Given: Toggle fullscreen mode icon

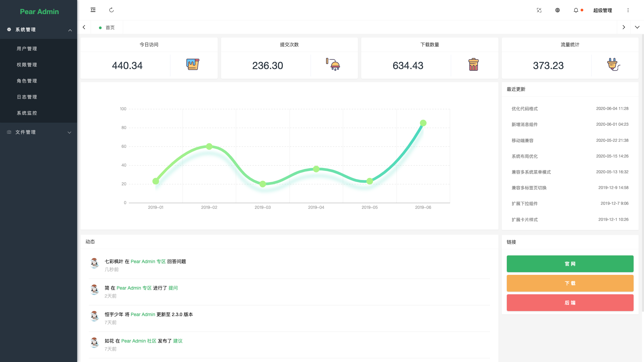Looking at the screenshot, I should pyautogui.click(x=539, y=10).
